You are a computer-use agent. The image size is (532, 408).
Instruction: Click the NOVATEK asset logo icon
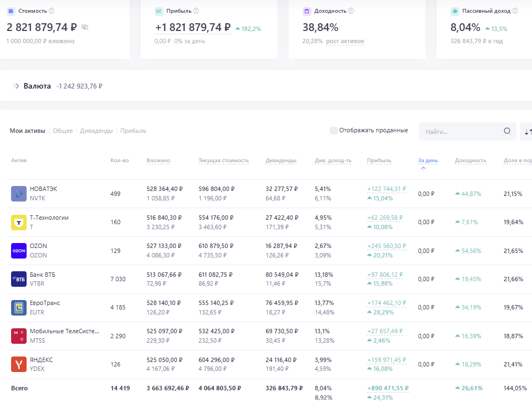[x=19, y=194]
